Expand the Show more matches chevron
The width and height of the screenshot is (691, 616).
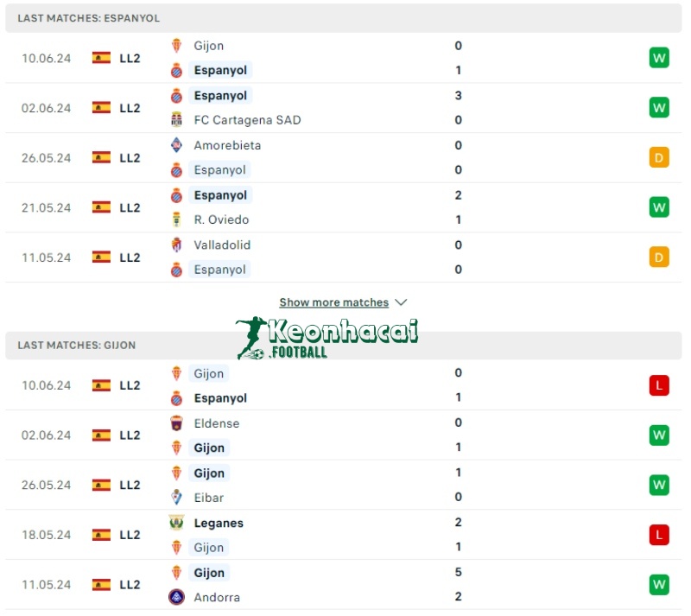(x=400, y=302)
